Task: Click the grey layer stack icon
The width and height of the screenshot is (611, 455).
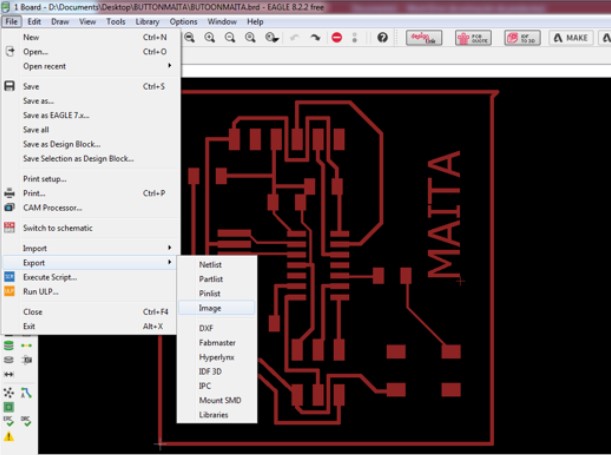Action: coord(9,360)
